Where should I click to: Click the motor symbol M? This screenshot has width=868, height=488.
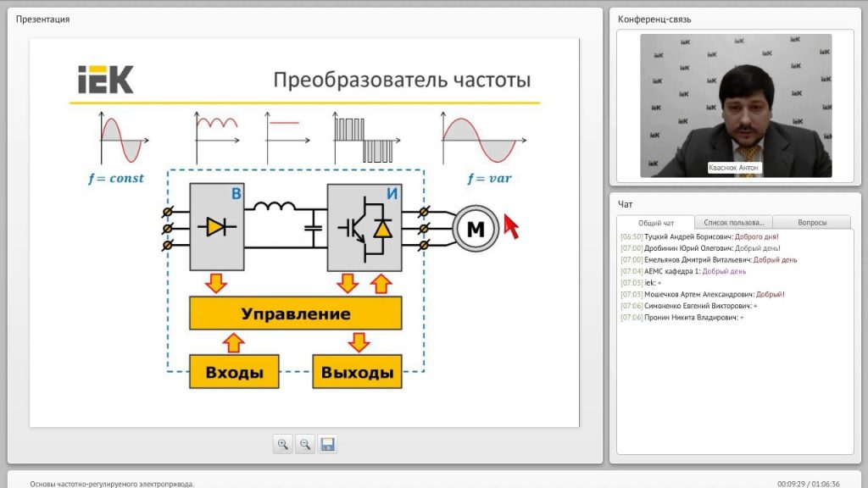(x=476, y=229)
